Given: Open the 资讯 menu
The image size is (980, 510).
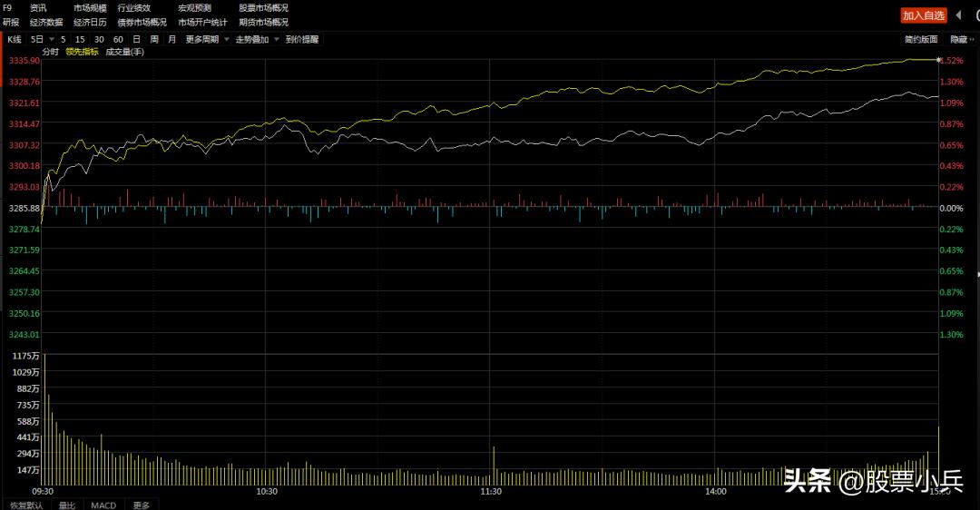Looking at the screenshot, I should (38, 8).
